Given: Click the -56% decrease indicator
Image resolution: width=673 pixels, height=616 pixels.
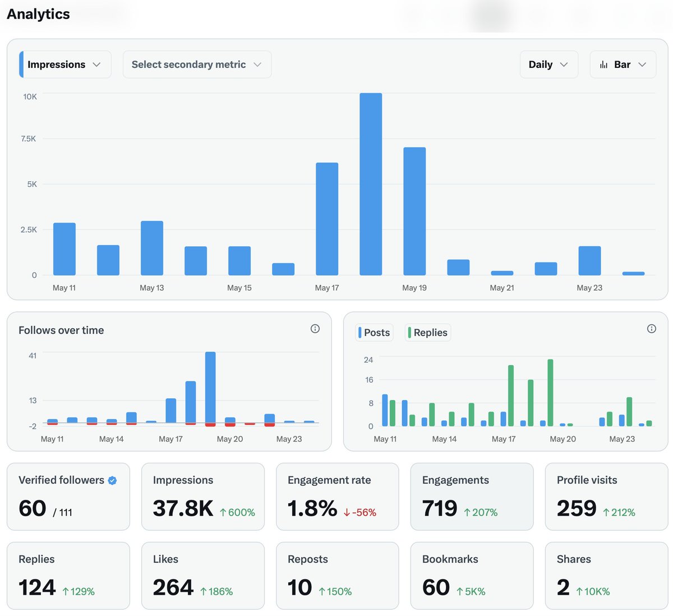Looking at the screenshot, I should click(360, 512).
